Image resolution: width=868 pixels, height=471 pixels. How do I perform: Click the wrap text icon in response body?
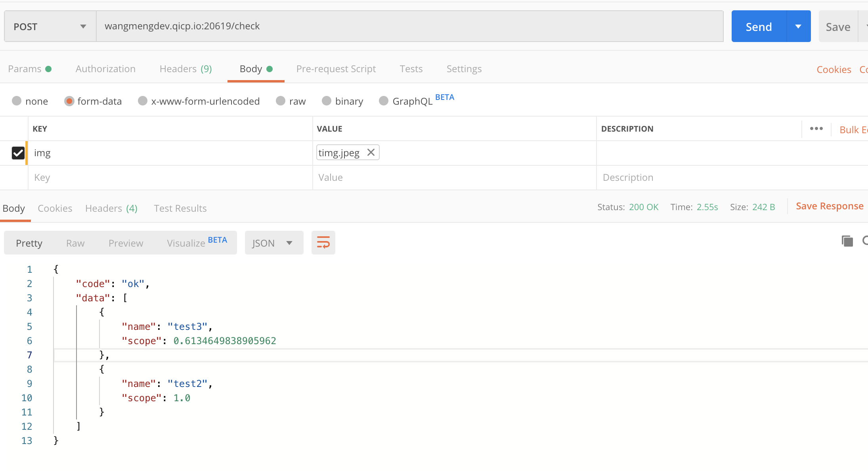pyautogui.click(x=323, y=243)
